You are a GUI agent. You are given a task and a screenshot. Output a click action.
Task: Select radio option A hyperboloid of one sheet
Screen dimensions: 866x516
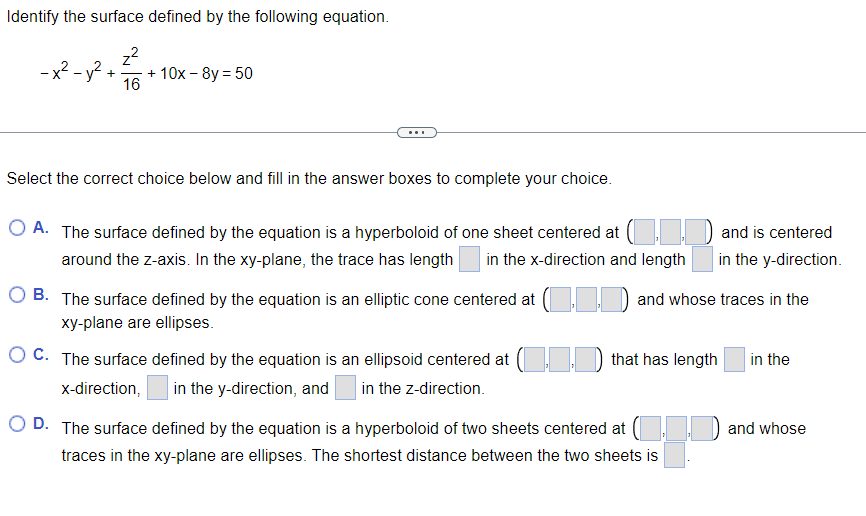pyautogui.click(x=17, y=228)
